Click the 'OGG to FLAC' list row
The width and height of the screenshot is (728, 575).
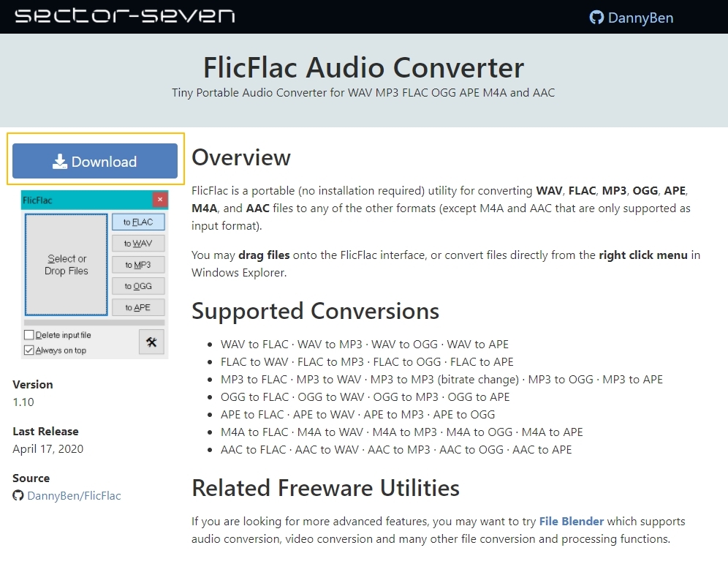(365, 397)
